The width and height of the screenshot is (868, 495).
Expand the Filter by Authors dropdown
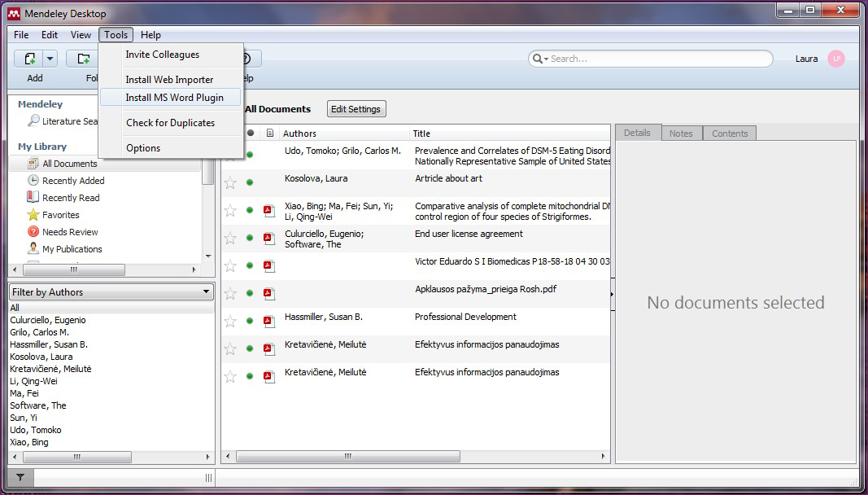click(207, 292)
